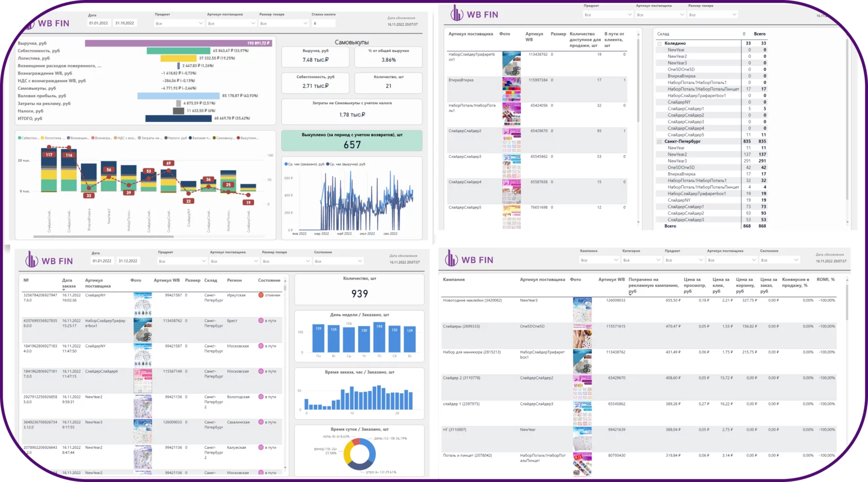Open photo of ВтиркаВтирка in stock table
This screenshot has width=868, height=482.
coord(512,89)
